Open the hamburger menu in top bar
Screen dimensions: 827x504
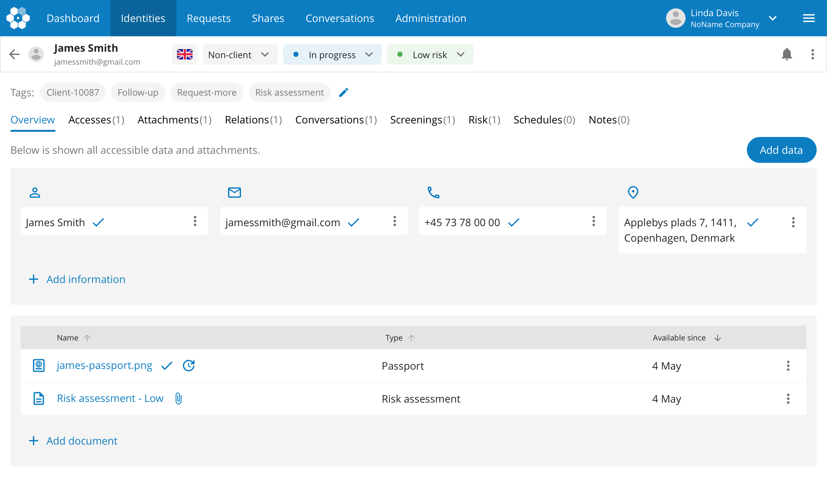[x=809, y=18]
